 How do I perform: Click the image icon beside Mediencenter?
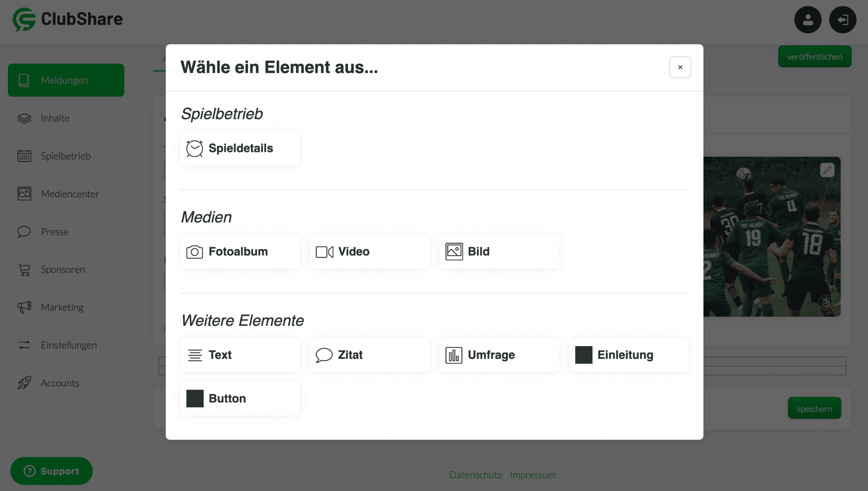pos(24,194)
